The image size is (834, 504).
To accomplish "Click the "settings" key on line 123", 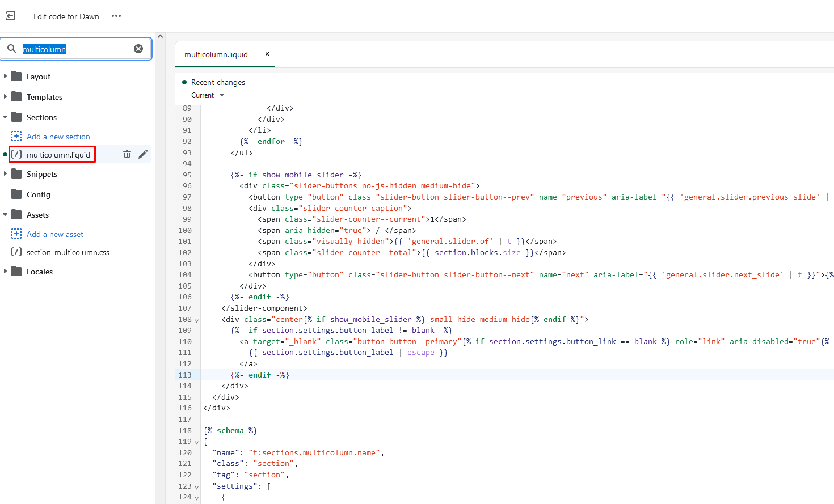I will (235, 486).
